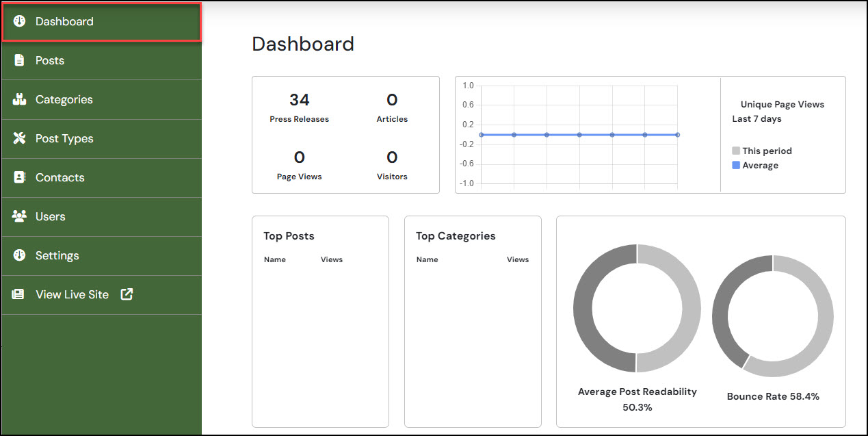
Task: Click the Top Posts panel title
Action: (289, 235)
